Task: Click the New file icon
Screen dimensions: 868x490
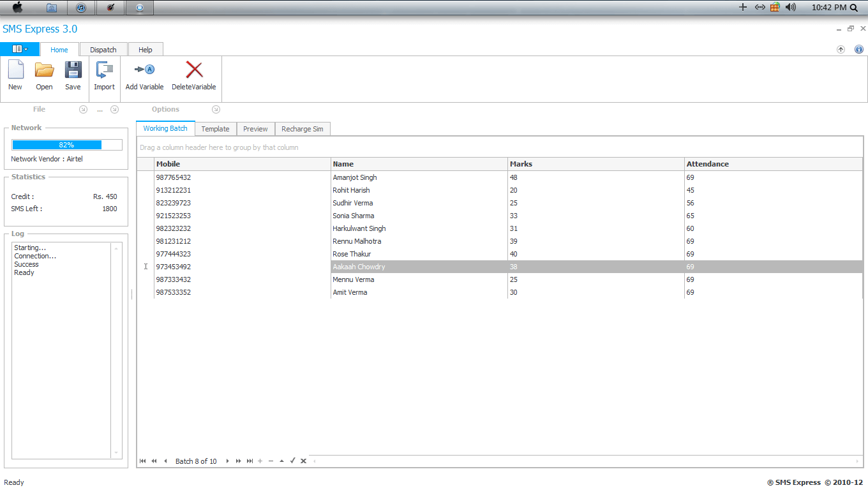Action: pos(15,70)
